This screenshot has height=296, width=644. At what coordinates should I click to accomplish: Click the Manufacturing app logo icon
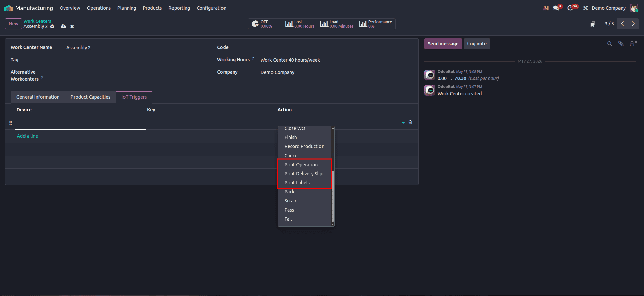point(8,8)
